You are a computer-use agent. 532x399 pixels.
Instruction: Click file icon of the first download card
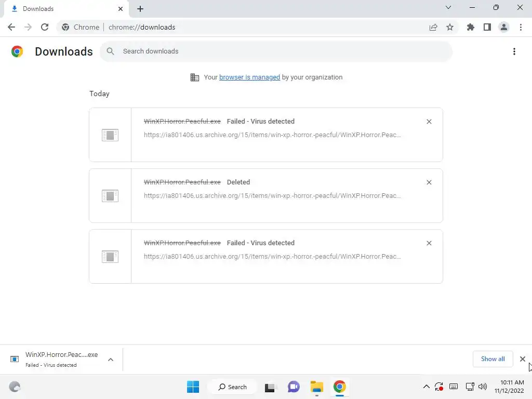point(110,135)
